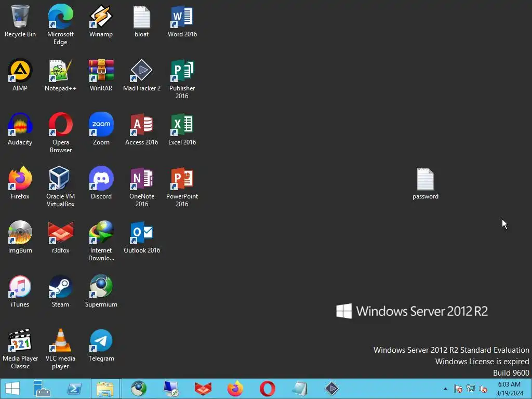Open the network tray icon
The width and height of the screenshot is (532, 399).
[x=471, y=389]
